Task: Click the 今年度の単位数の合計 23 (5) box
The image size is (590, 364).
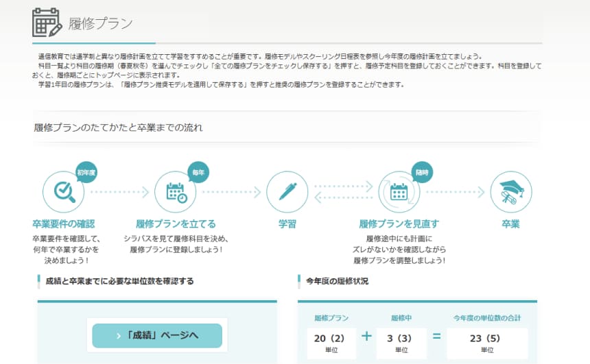Action: 487,343
